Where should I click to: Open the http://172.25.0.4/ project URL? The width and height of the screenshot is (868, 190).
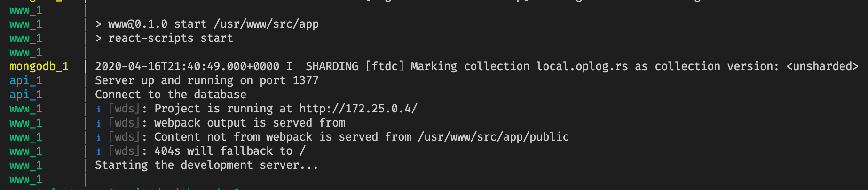pyautogui.click(x=358, y=109)
